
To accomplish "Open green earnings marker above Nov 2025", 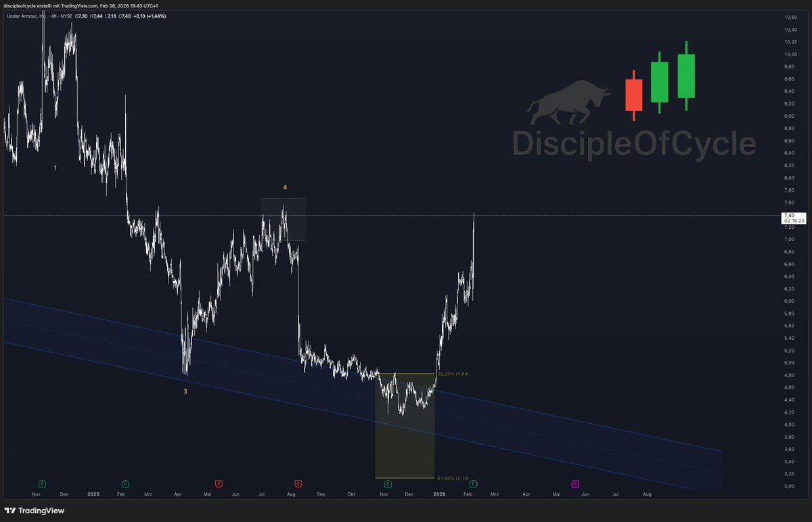I will (x=388, y=483).
